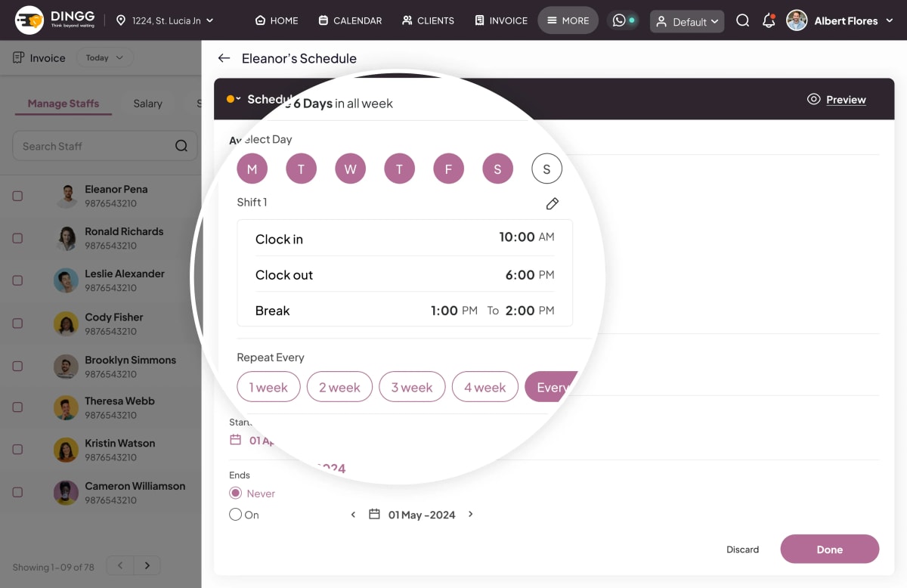
Task: Click the search magnifier in top bar
Action: (x=743, y=20)
